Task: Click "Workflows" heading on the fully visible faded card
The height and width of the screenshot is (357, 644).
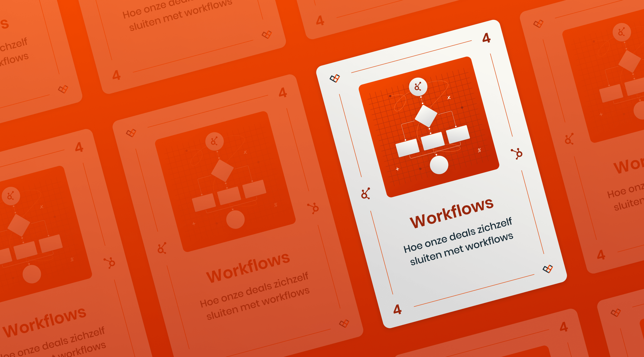Action: click(248, 267)
